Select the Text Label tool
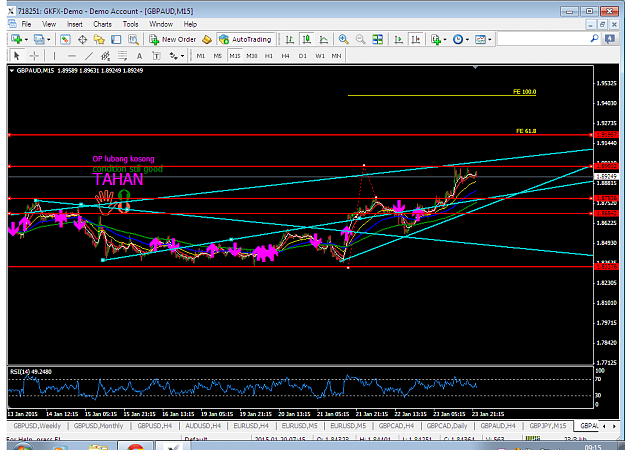Screen dimensions: 625x450 [156, 56]
